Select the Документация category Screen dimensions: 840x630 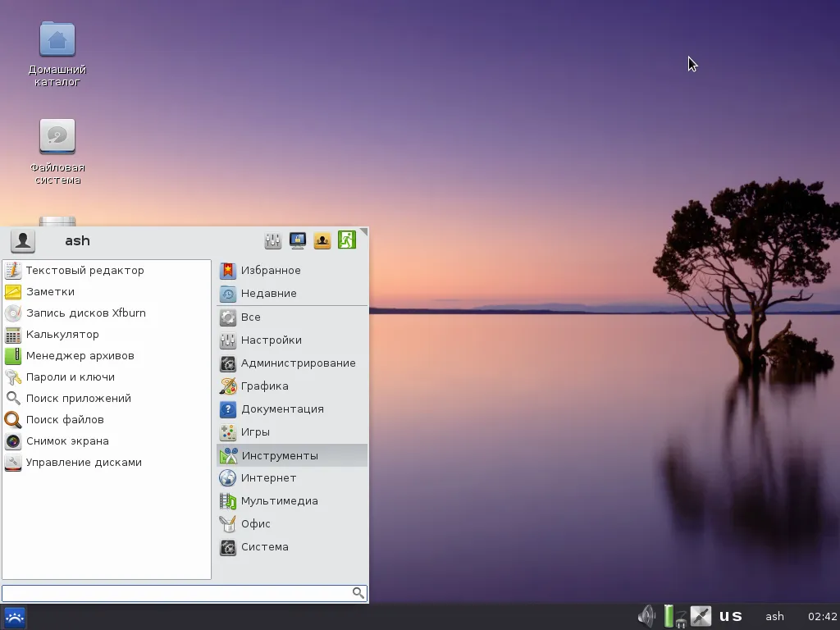pos(292,409)
